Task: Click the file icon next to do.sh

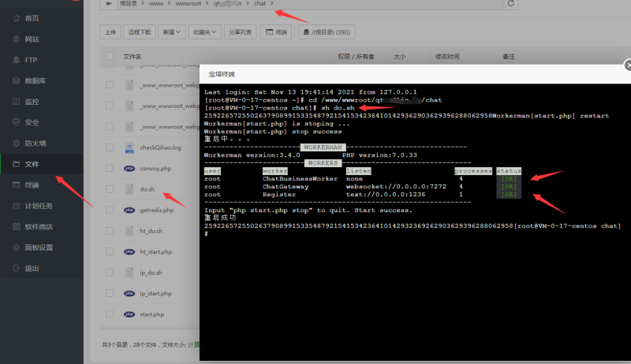Action: click(x=130, y=190)
